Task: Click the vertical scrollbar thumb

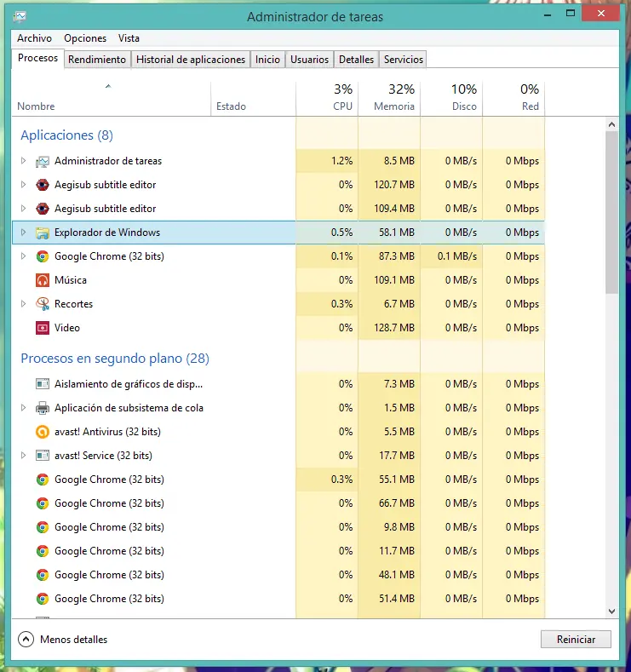Action: [x=611, y=213]
